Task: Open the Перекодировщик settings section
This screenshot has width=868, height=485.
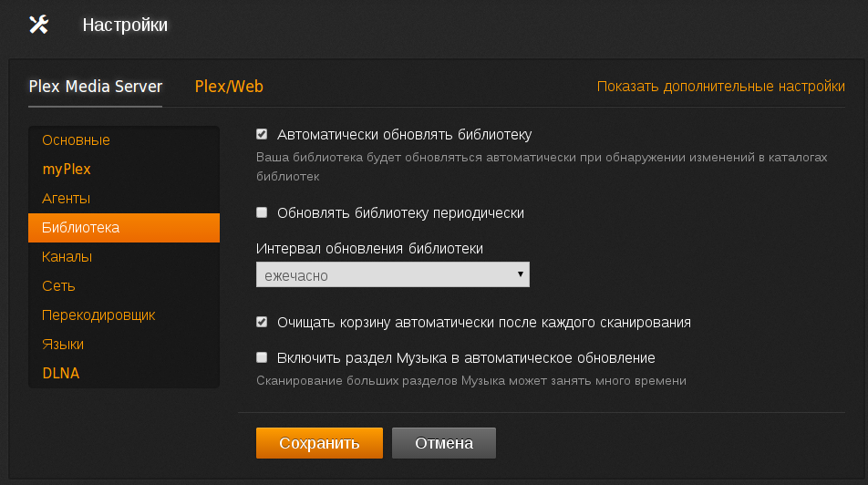Action: [98, 315]
